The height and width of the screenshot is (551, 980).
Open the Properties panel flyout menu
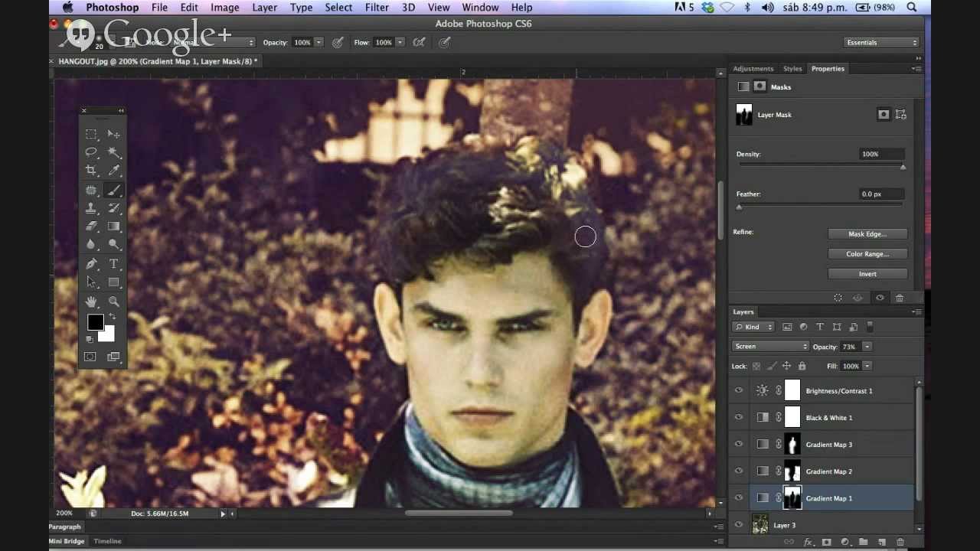coord(916,69)
